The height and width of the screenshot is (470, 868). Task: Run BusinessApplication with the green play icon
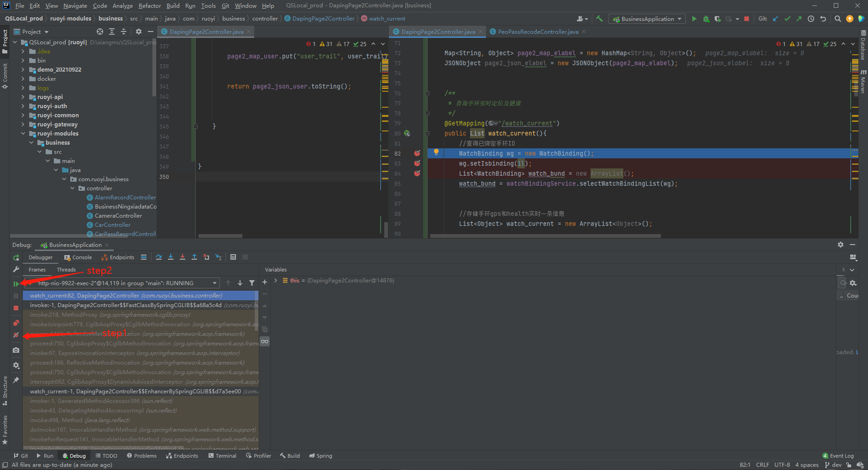click(694, 19)
